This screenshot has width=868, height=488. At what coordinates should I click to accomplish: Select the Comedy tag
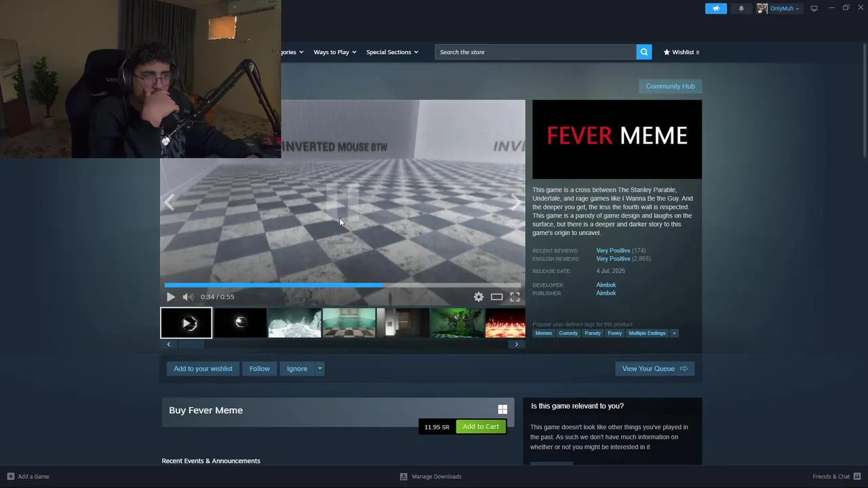pyautogui.click(x=568, y=333)
